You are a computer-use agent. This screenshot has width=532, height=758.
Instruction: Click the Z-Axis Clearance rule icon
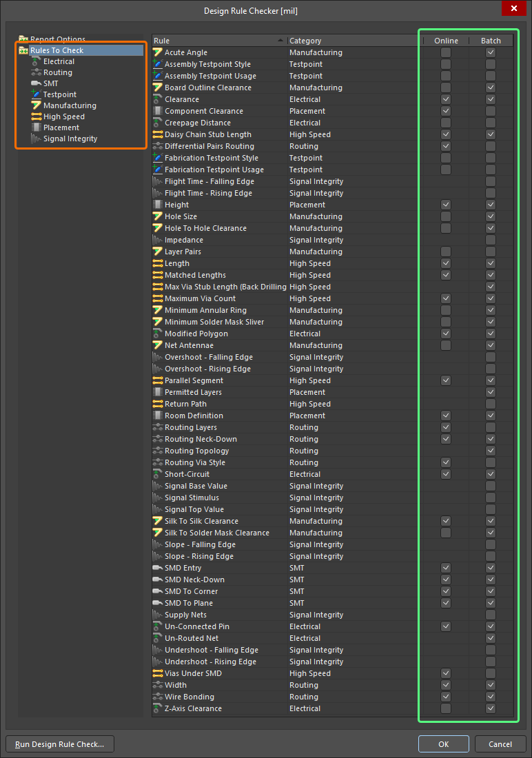coord(158,708)
